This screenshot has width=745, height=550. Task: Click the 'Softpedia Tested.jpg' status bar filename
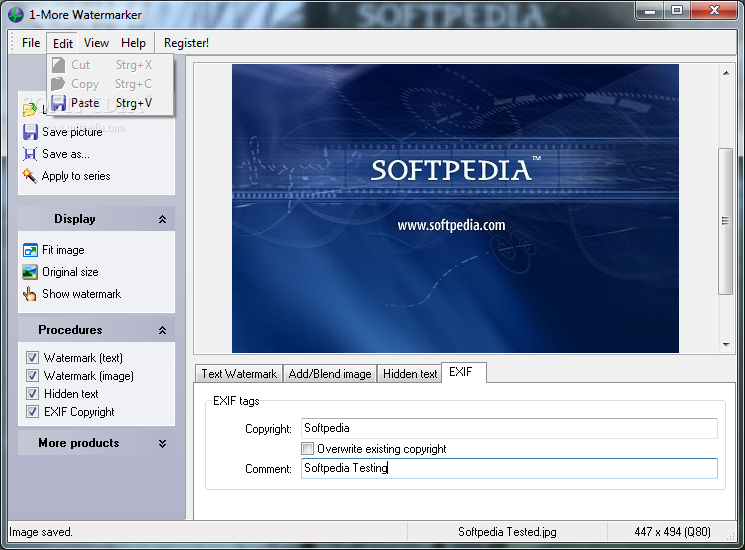pos(507,532)
